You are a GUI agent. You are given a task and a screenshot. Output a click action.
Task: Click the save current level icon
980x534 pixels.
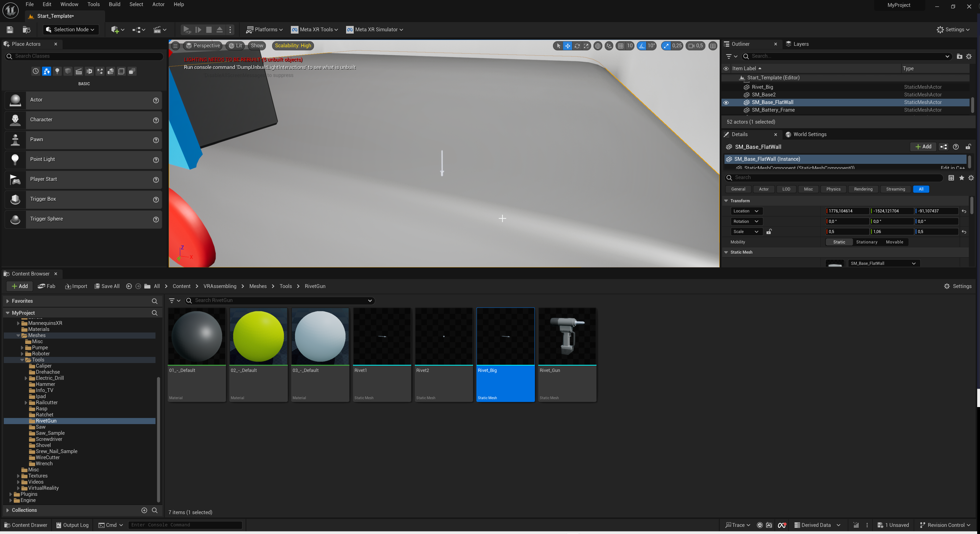coord(10,29)
